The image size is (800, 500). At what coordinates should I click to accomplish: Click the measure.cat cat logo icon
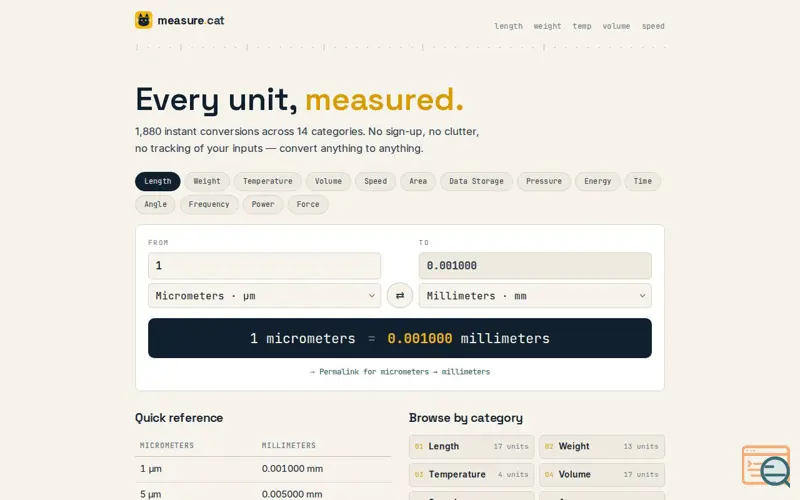(x=143, y=20)
